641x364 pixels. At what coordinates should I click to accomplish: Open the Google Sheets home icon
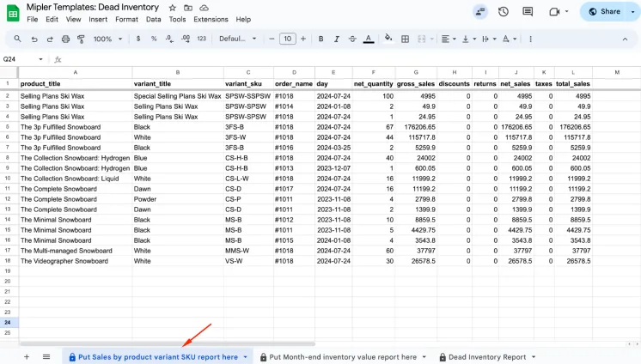13,13
